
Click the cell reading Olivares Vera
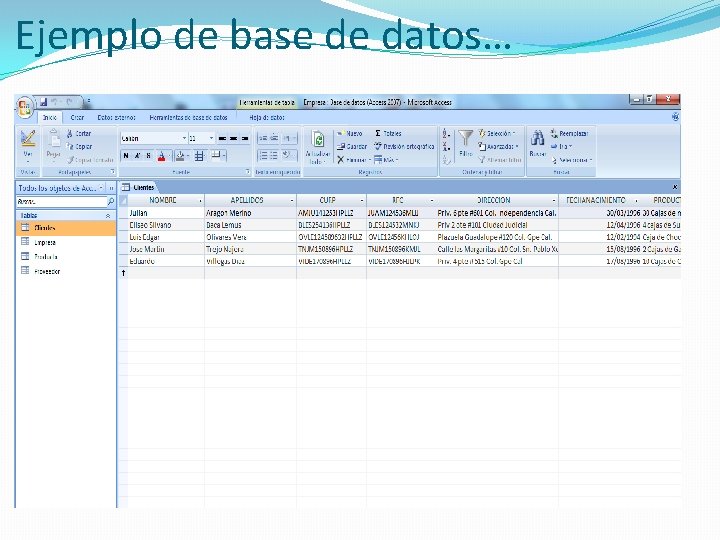pos(250,237)
